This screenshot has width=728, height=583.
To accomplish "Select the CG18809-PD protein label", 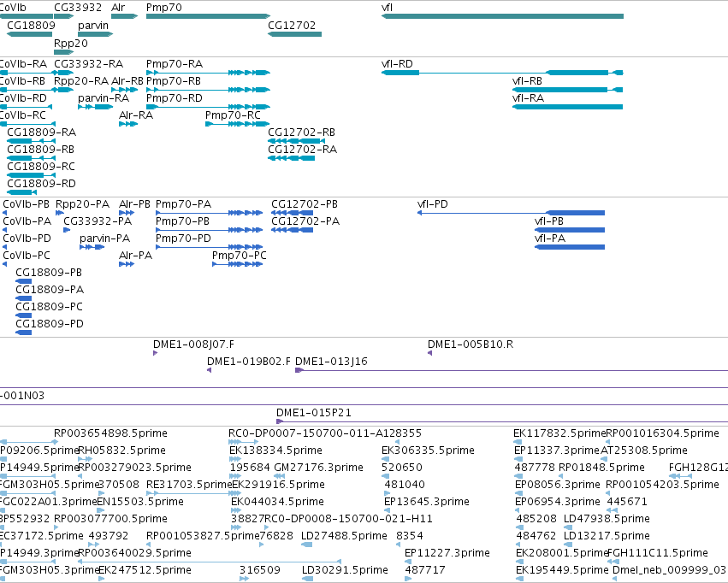I will [50, 323].
